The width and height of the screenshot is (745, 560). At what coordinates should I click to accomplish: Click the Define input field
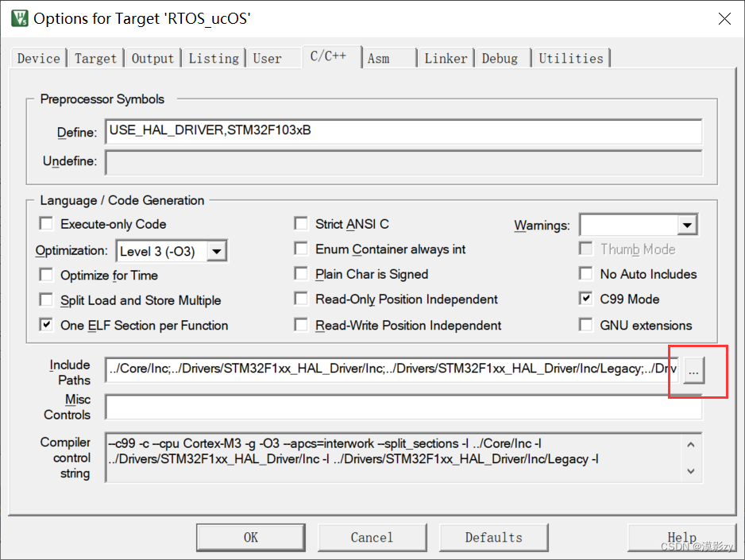coord(403,132)
